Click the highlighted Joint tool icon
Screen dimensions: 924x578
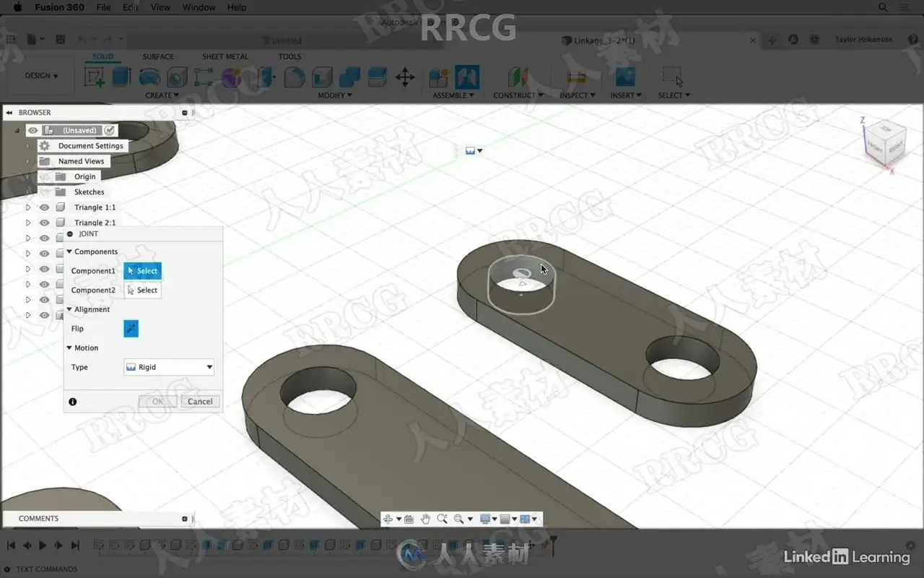coord(467,77)
